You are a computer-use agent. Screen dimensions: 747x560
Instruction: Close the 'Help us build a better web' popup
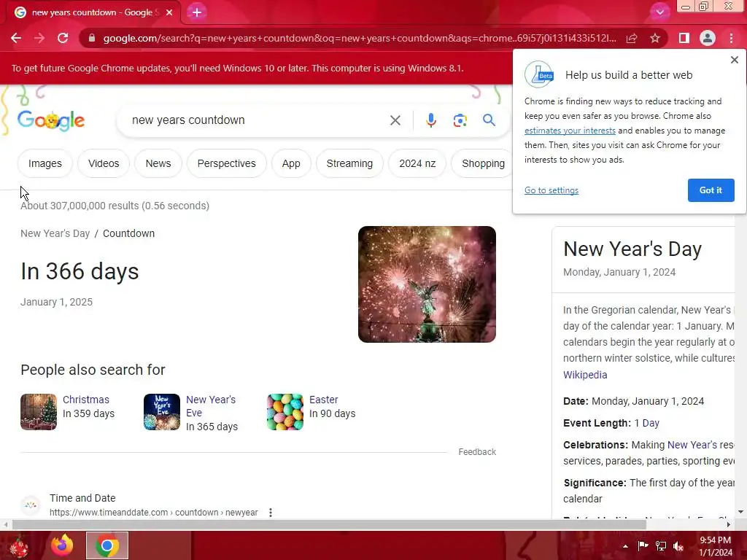[x=734, y=60]
